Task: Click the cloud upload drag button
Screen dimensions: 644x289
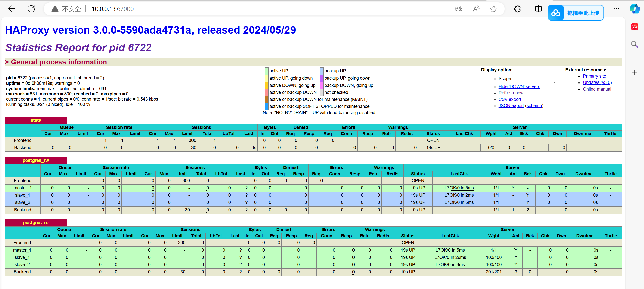Action: 575,13
